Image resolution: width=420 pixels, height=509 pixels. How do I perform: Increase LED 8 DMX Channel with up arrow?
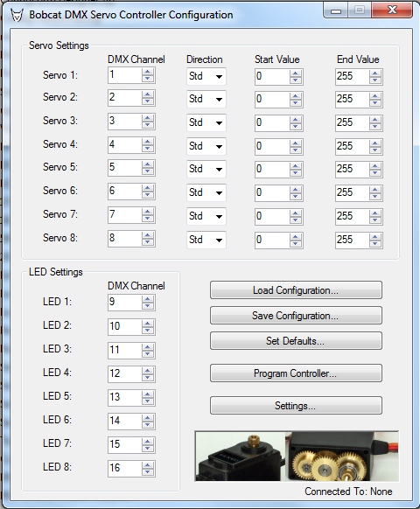(148, 464)
